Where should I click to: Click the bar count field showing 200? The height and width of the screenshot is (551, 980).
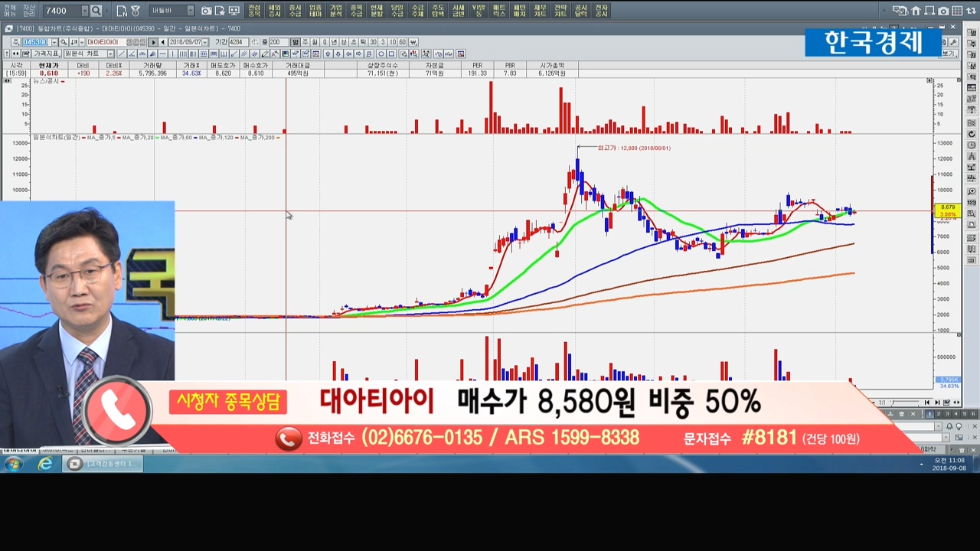click(277, 42)
